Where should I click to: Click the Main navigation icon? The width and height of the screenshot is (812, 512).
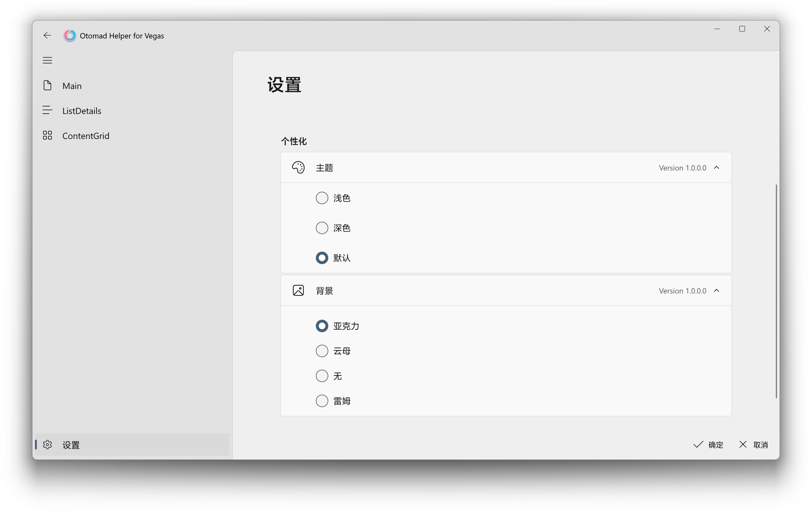tap(47, 86)
